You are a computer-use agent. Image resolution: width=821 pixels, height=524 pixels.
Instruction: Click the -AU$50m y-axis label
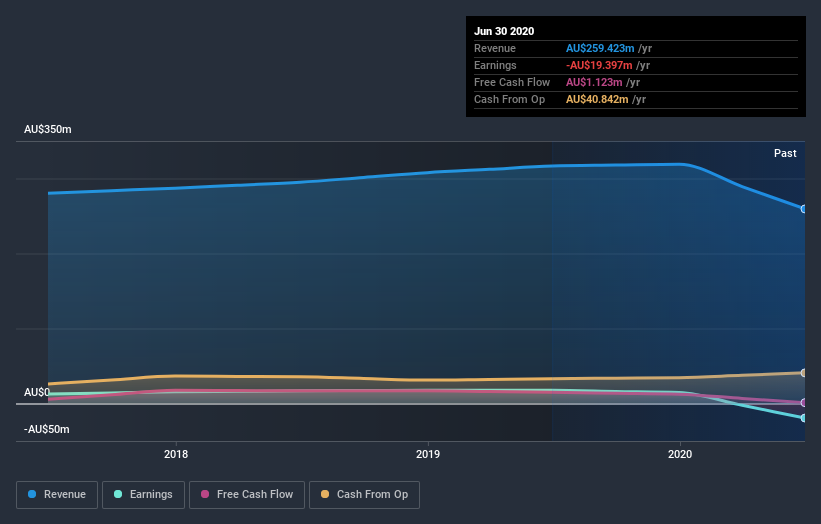(47, 429)
